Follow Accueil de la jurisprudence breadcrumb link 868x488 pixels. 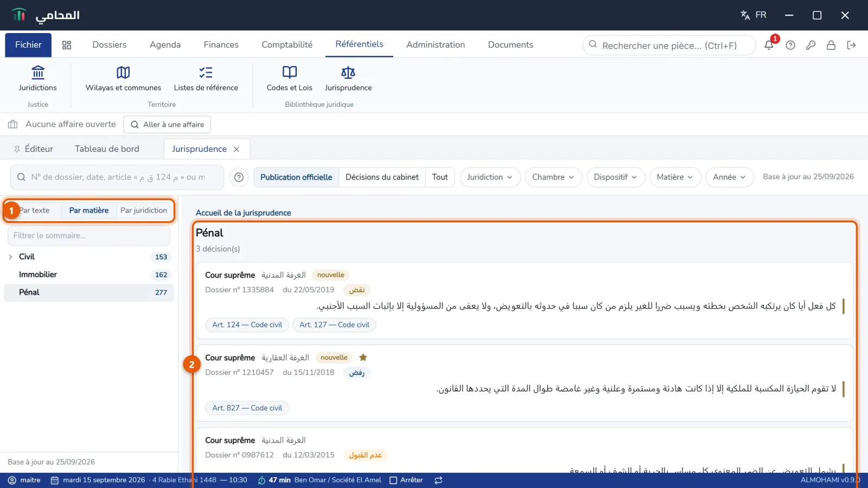click(243, 213)
